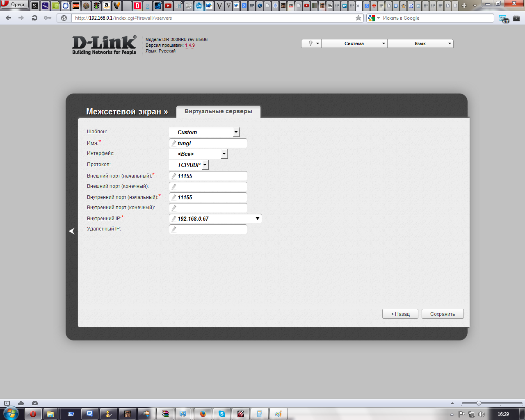Open the Opera main menu button

(14, 5)
